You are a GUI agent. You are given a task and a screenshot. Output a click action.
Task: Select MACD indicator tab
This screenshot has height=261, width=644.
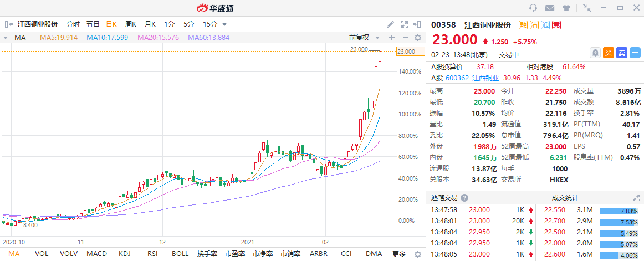click(98, 254)
